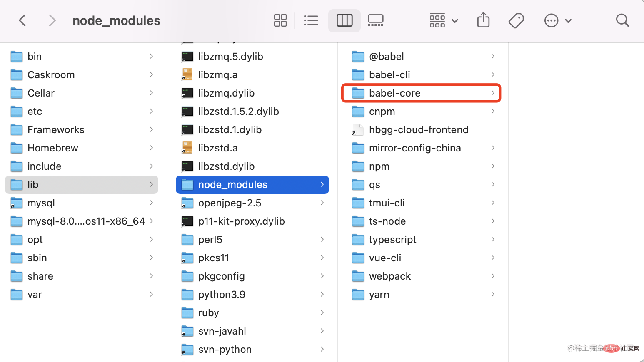
Task: Select the tmui-cli folder
Action: coord(423,203)
